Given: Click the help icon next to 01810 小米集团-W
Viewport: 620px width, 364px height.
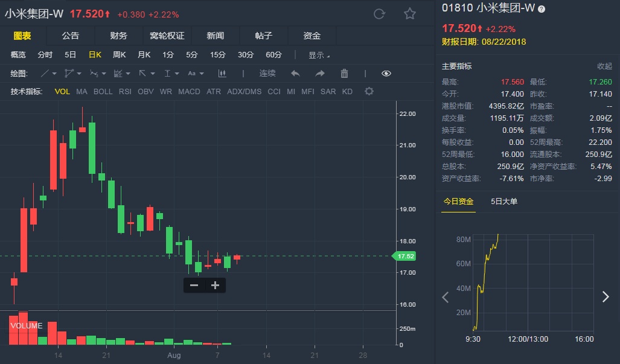Looking at the screenshot, I should point(542,9).
